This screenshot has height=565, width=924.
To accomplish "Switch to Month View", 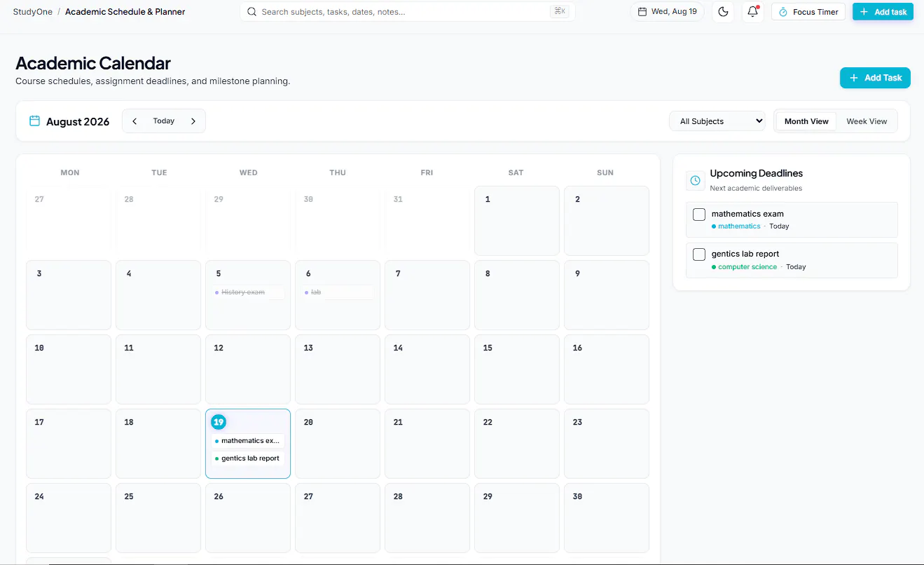I will (806, 121).
